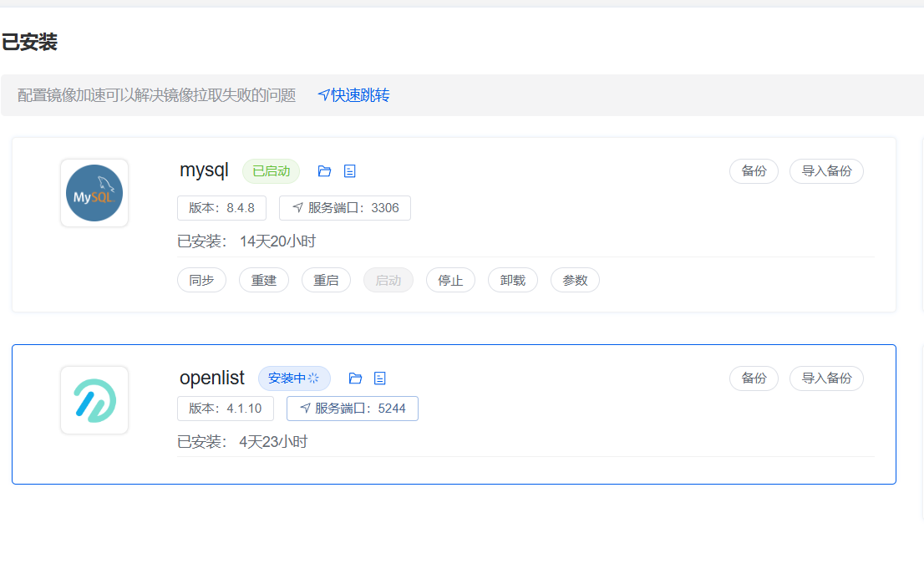This screenshot has height=584, width=924.
Task: Stop mysql using the 停止 button
Action: (x=450, y=281)
